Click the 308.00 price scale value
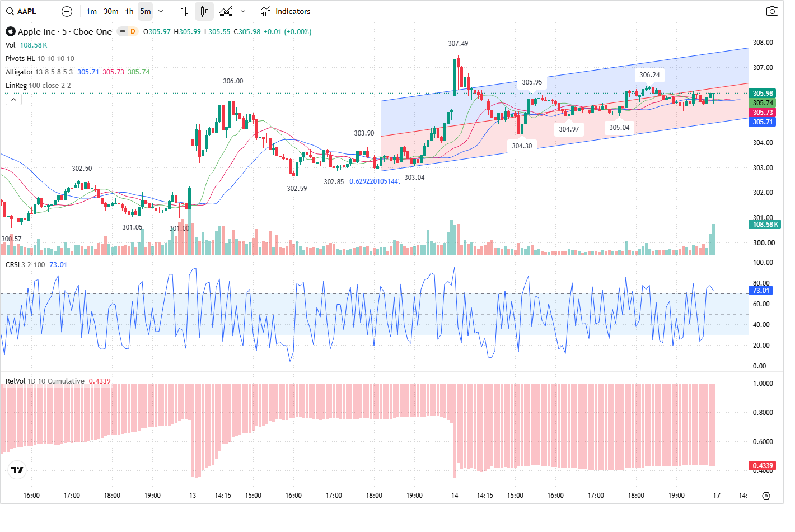The width and height of the screenshot is (795, 532). [x=763, y=43]
